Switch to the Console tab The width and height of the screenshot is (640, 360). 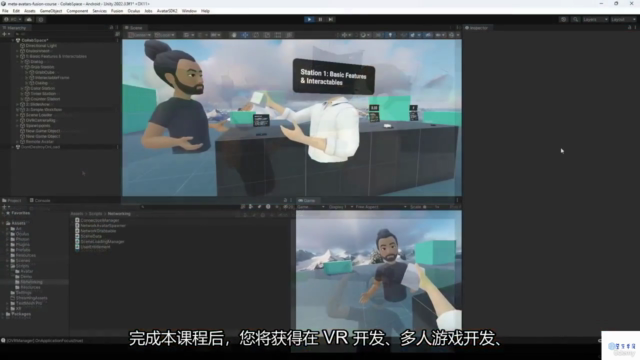(x=40, y=200)
